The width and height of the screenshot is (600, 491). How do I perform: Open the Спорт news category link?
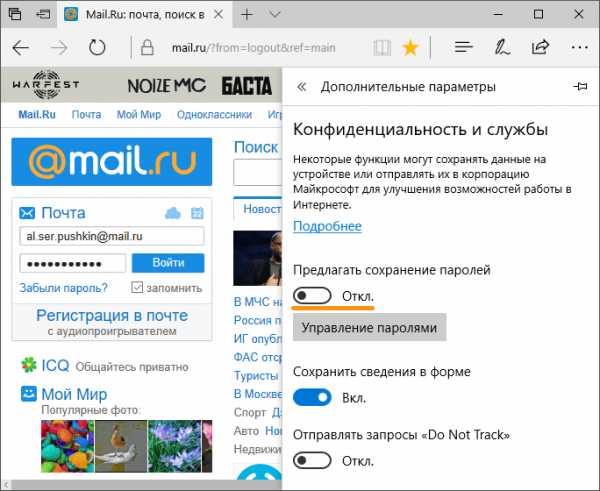(249, 413)
